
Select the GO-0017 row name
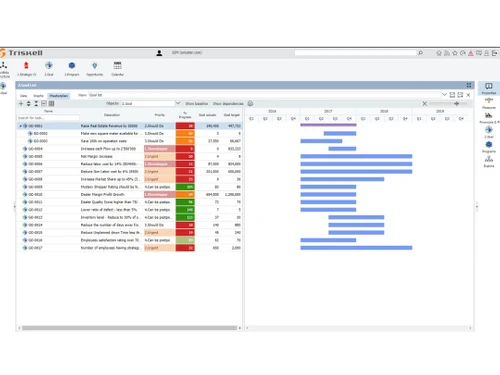point(35,248)
